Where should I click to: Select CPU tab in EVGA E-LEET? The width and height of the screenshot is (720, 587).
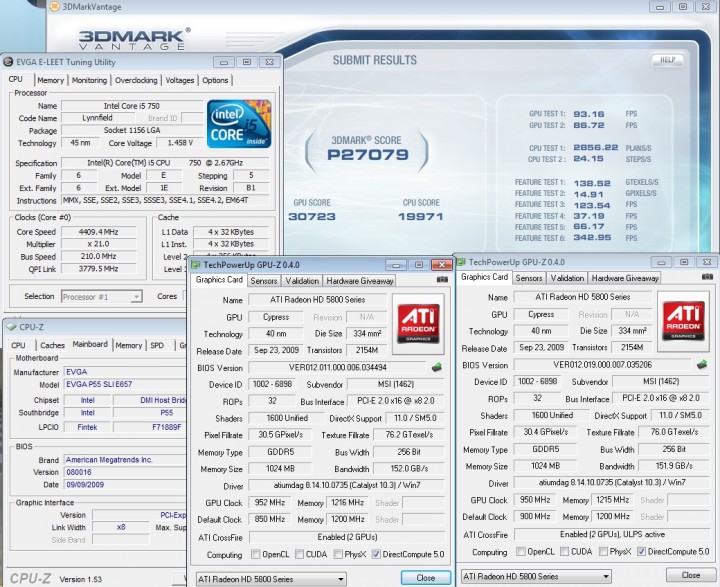16,79
